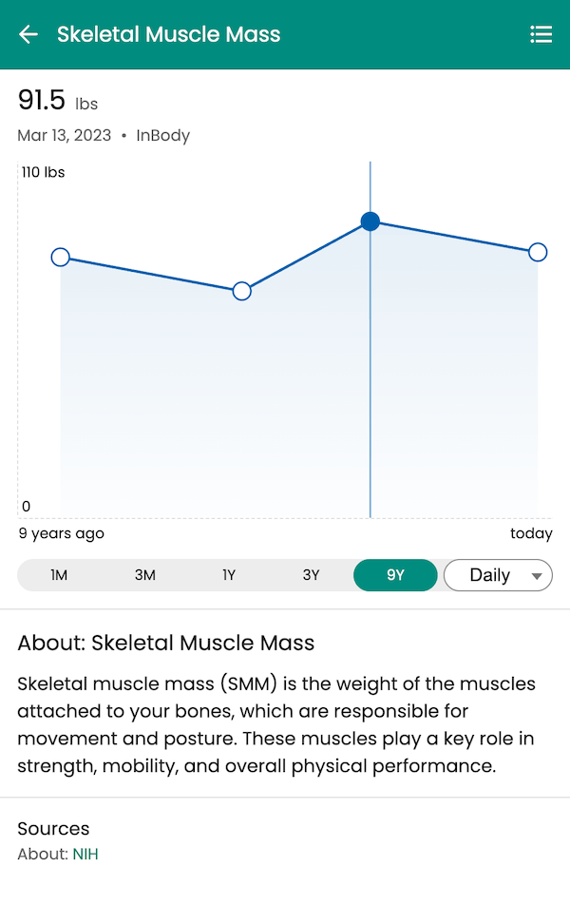Select the leftmost chart data point

pos(60,257)
